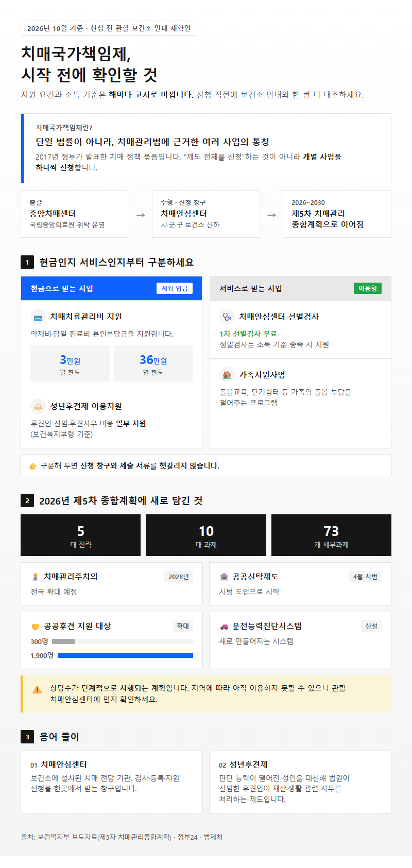This screenshot has height=868, width=412.
Task: Click the 확대 tag on 공공후견 card
Action: [183, 626]
